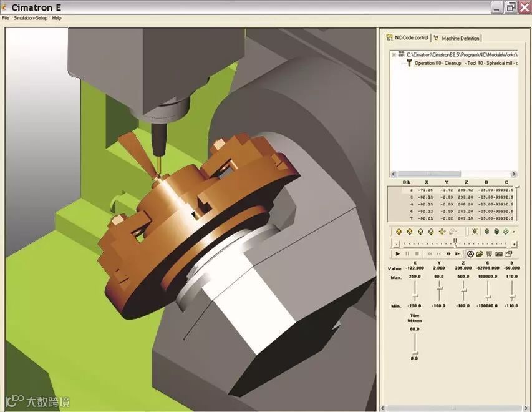Click the greyed-out rotate view icon

tap(452, 232)
